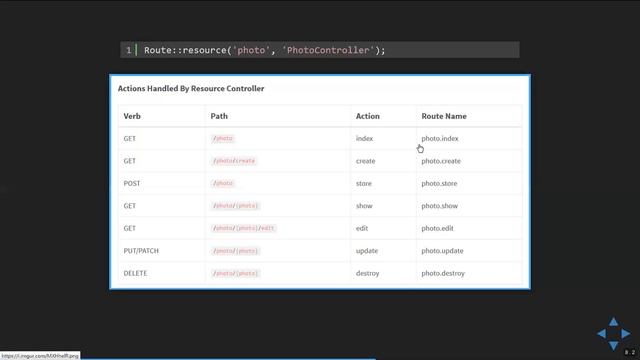Click the /photo/{photo} path in the show row
The height and width of the screenshot is (360, 640).
236,206
